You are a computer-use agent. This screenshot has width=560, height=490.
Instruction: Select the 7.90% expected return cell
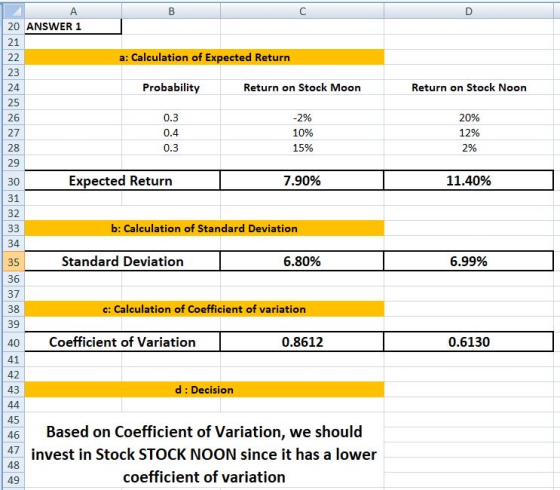pos(302,180)
